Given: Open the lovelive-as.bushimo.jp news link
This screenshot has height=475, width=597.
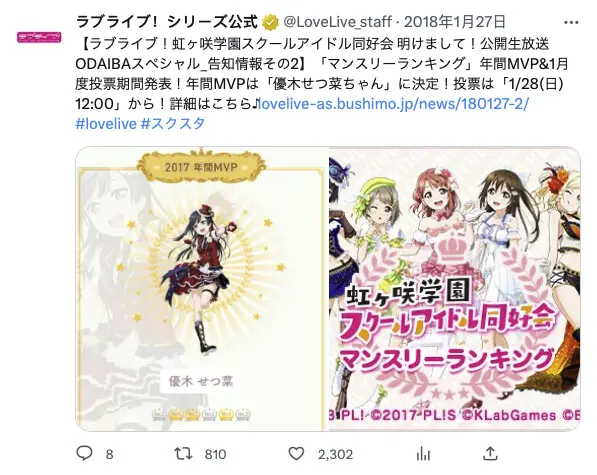Looking at the screenshot, I should tap(393, 104).
